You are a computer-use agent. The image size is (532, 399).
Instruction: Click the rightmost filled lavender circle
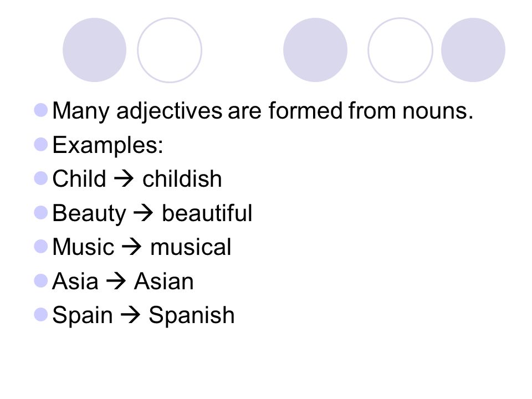pos(473,50)
